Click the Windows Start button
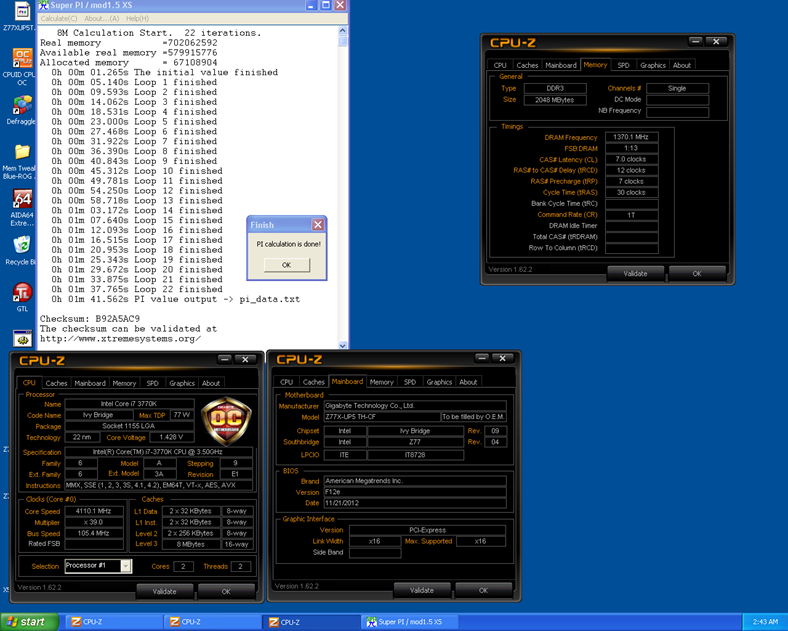788x631 pixels. pos(27,621)
